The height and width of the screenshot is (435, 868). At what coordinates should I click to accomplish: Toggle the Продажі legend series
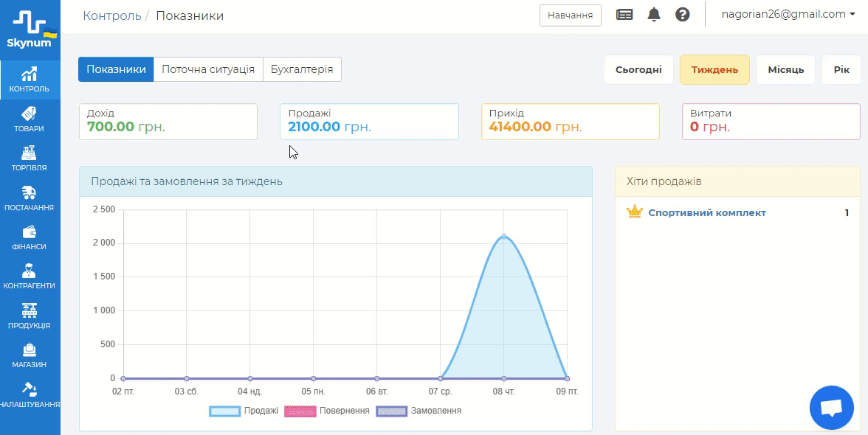[244, 411]
